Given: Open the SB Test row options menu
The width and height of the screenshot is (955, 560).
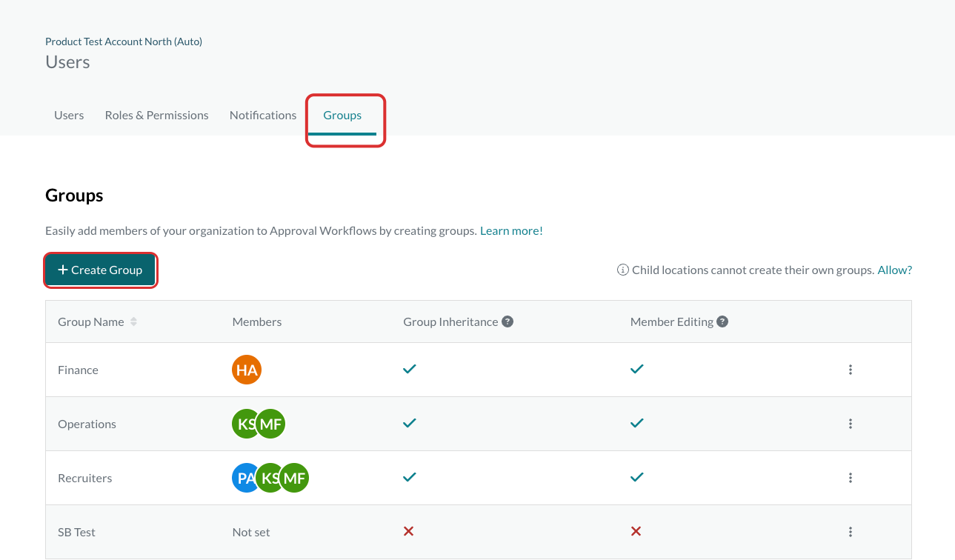Looking at the screenshot, I should tap(851, 532).
